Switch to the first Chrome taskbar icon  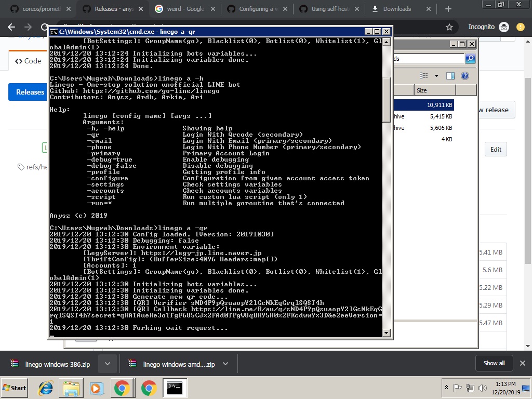[122, 388]
